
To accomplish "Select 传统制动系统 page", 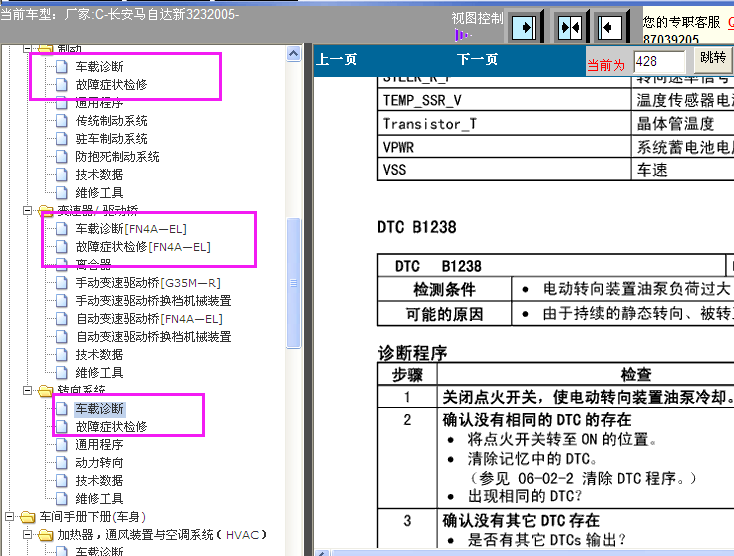I will point(111,121).
